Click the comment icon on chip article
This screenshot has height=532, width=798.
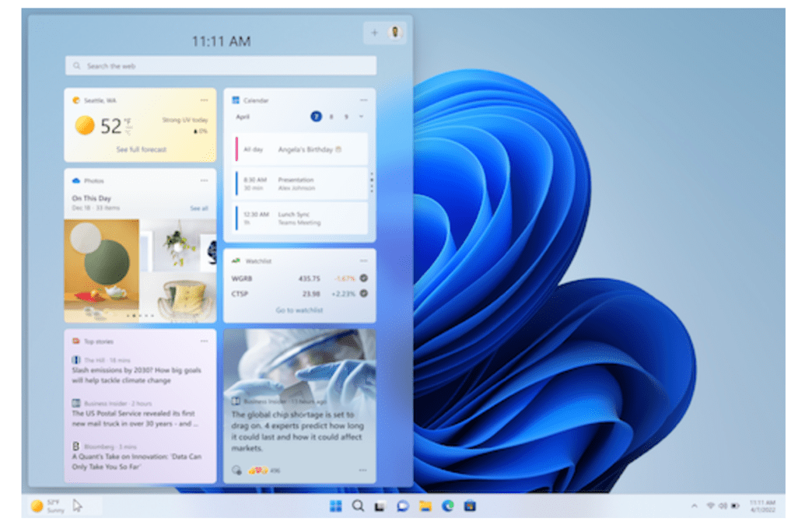tap(236, 470)
